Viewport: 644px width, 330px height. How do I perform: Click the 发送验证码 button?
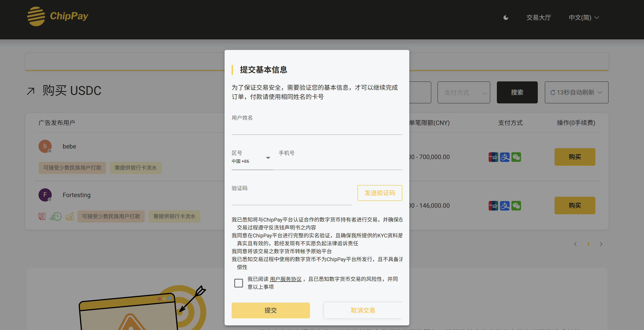pyautogui.click(x=379, y=193)
